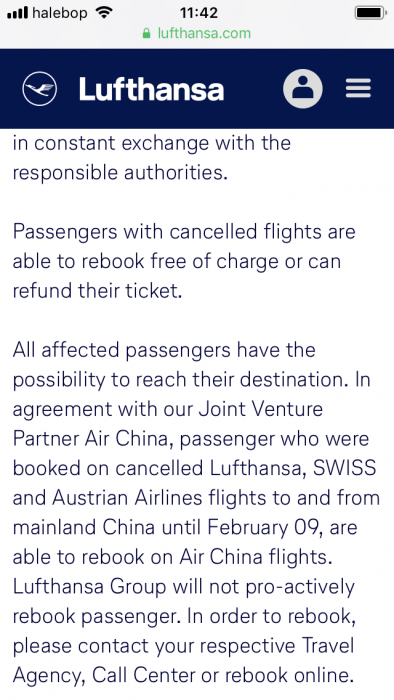Tap the Lufthansa crane logo icon
Viewport: 394px width, 700px height.
[40, 88]
